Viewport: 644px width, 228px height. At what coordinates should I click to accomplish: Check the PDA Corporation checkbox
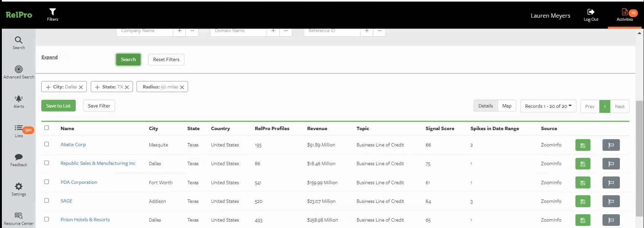(46, 182)
